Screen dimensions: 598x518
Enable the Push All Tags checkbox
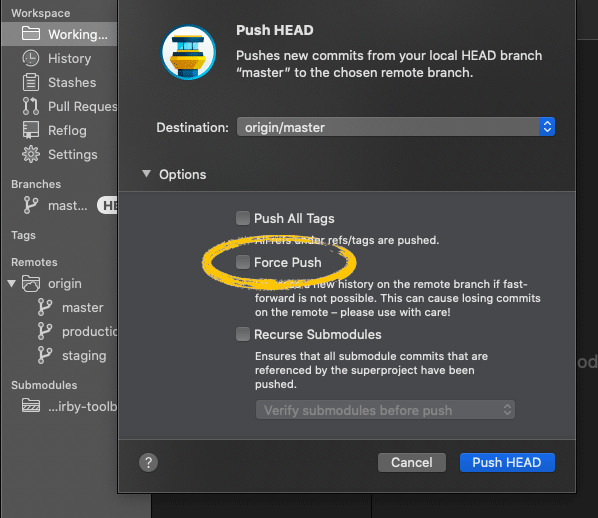243,218
